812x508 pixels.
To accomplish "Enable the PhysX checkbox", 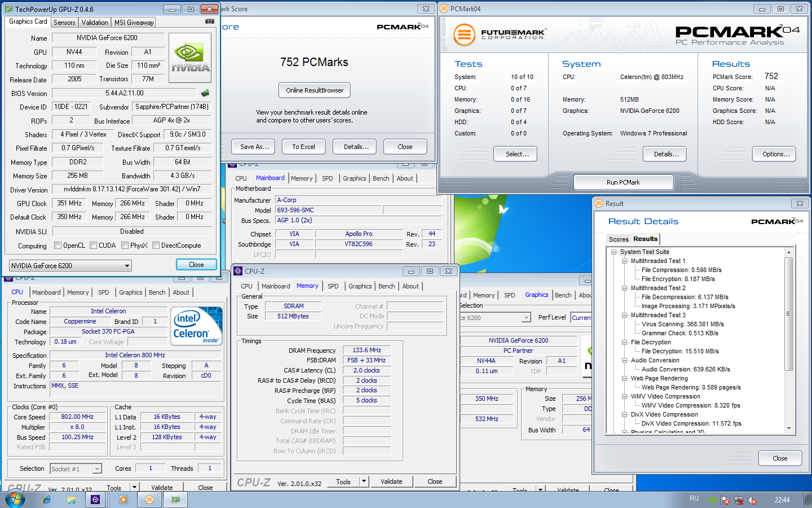I will (125, 245).
